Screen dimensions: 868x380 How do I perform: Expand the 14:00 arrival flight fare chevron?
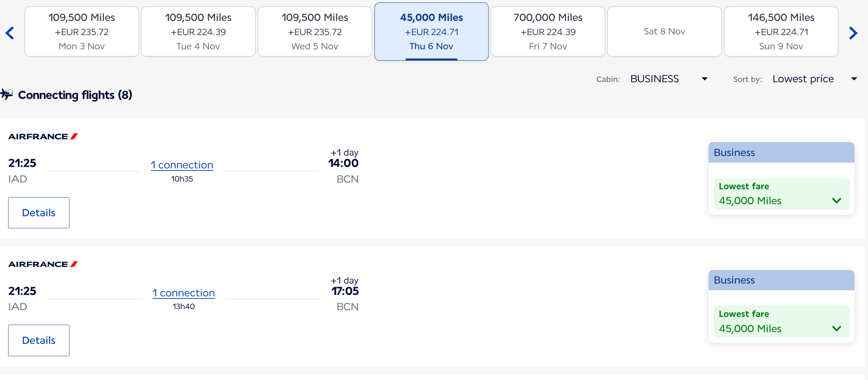click(x=836, y=201)
